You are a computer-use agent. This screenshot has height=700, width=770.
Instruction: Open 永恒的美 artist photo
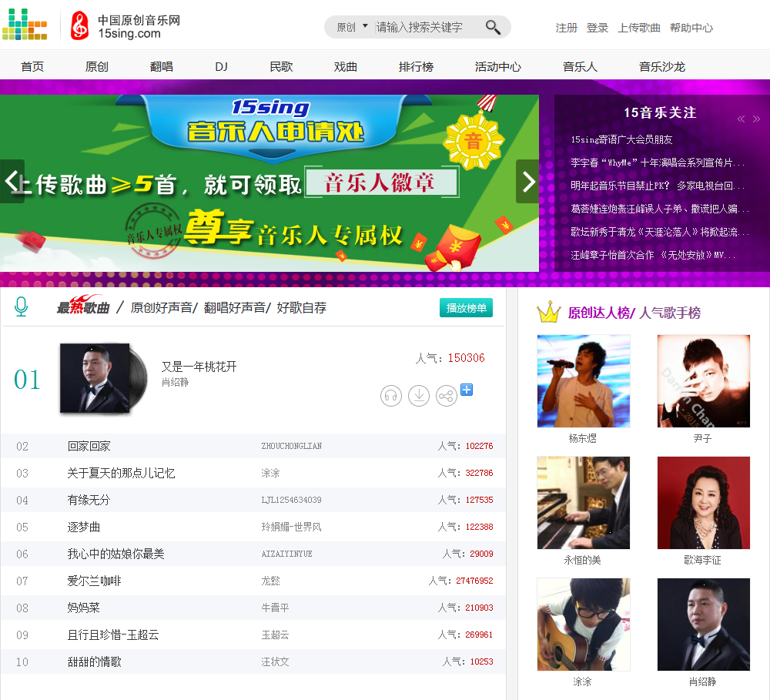[584, 503]
